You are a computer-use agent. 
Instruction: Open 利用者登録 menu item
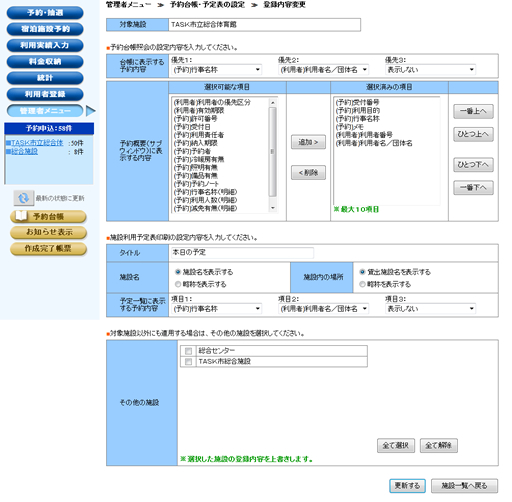tap(45, 94)
